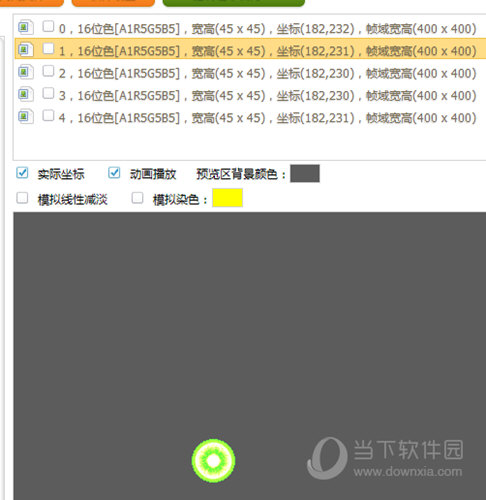Image resolution: width=486 pixels, height=500 pixels.
Task: Tick the checkbox for frame 3
Action: click(48, 93)
